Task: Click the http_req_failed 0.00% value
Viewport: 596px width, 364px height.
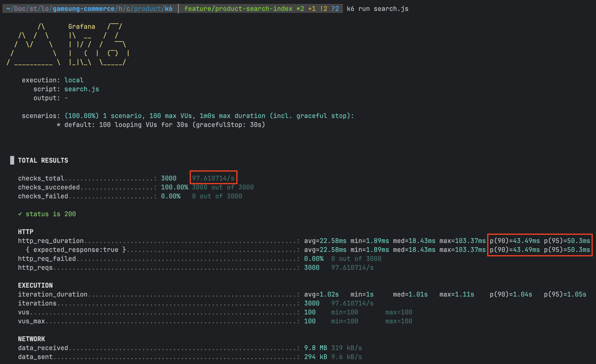Action: point(314,259)
